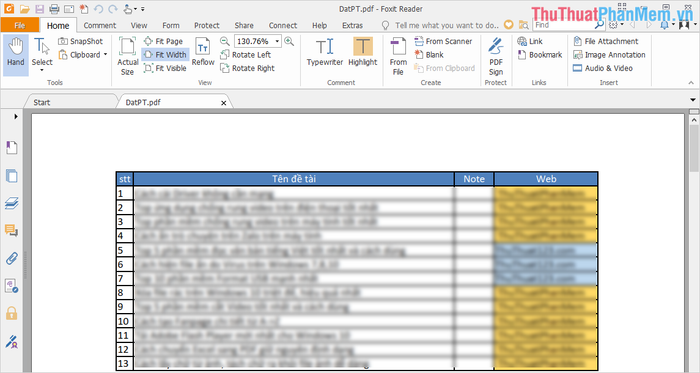700x373 pixels.
Task: Switch to the Comment ribbon tab
Action: coord(100,25)
